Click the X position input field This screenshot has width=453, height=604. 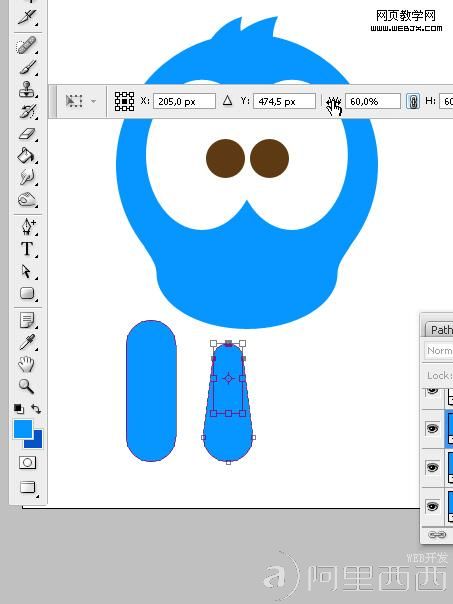184,101
